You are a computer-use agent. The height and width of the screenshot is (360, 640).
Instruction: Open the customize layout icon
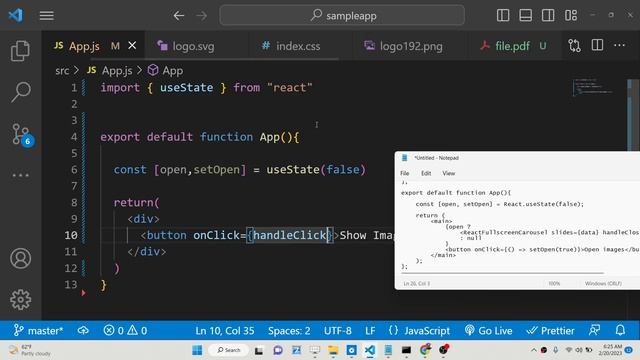coord(571,16)
